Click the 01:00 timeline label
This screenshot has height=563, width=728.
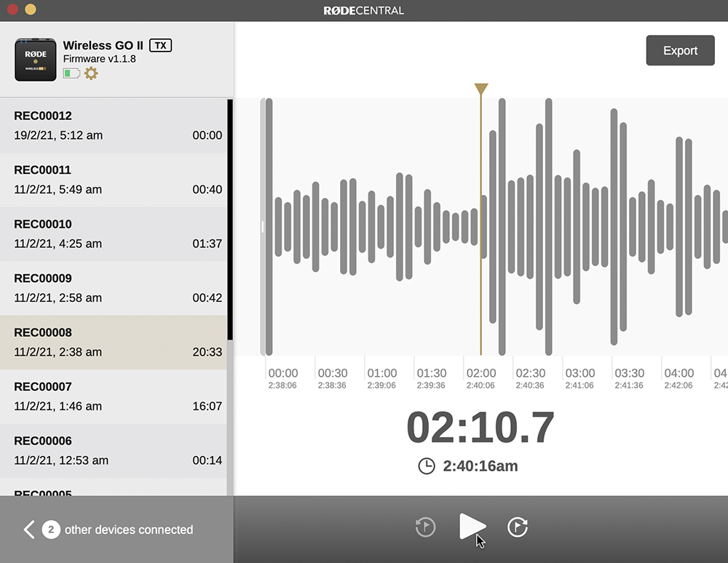[382, 373]
